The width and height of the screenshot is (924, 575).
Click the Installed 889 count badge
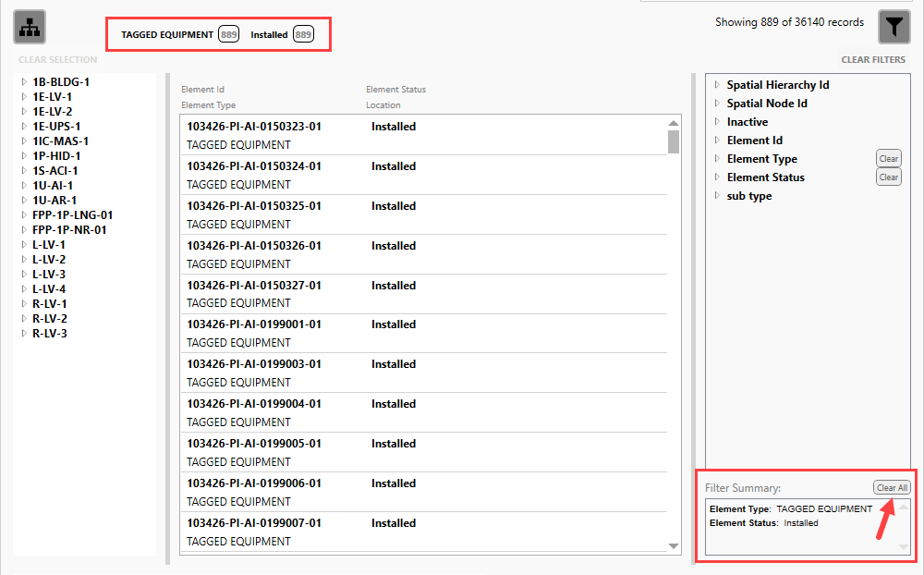tap(303, 34)
